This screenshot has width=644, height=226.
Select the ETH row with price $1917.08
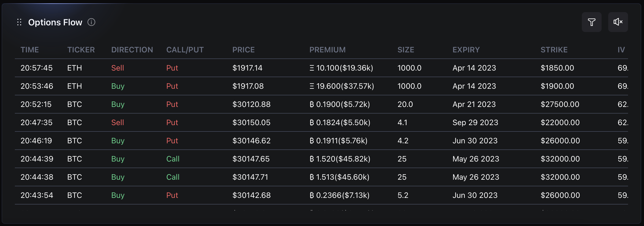click(248, 86)
